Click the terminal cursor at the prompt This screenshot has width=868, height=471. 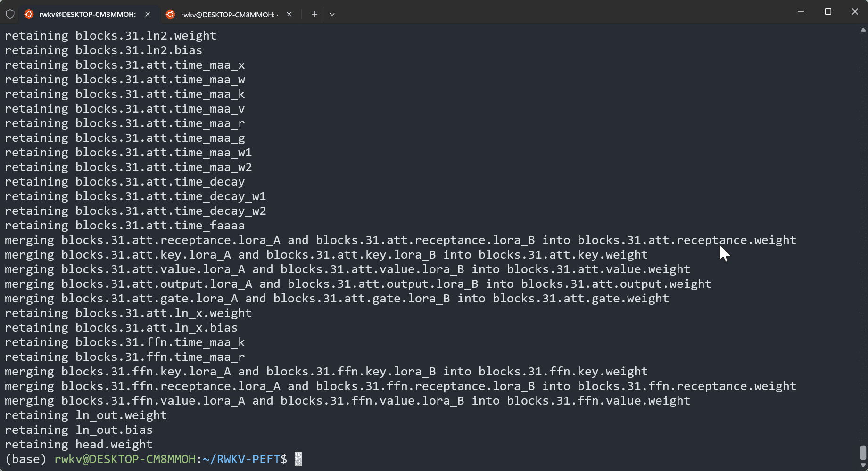click(x=298, y=459)
